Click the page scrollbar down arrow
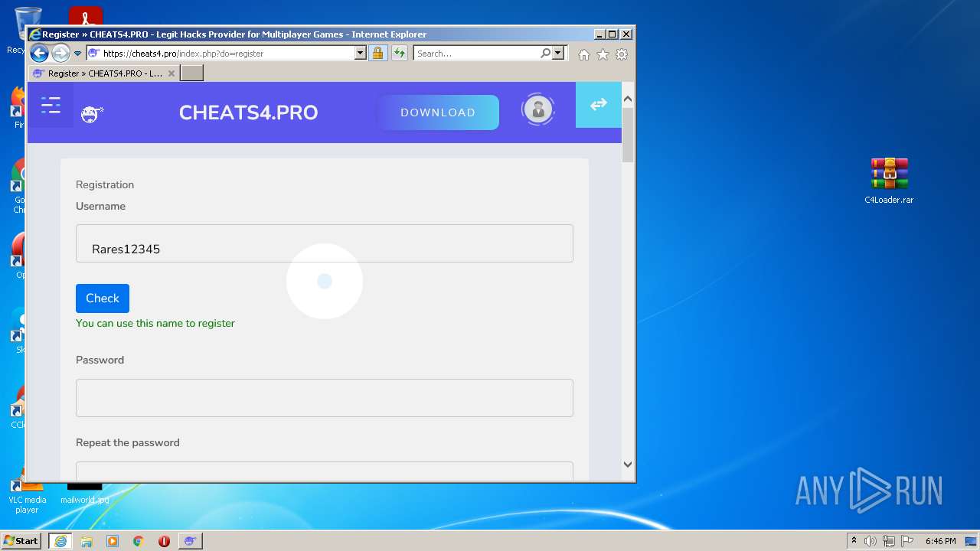The height and width of the screenshot is (551, 980). (x=628, y=464)
